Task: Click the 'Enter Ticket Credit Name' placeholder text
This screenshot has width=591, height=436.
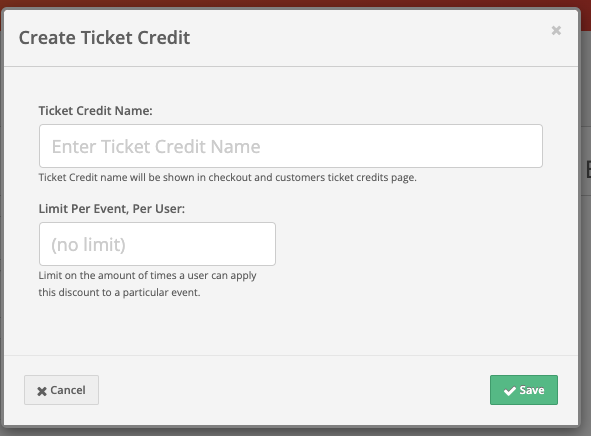Action: tap(156, 147)
